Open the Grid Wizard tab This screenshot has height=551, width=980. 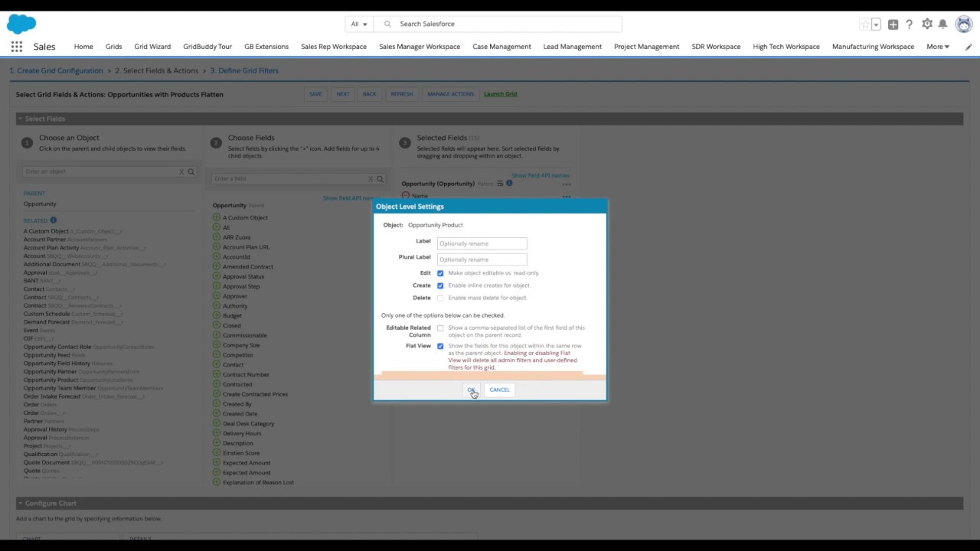pos(152,47)
